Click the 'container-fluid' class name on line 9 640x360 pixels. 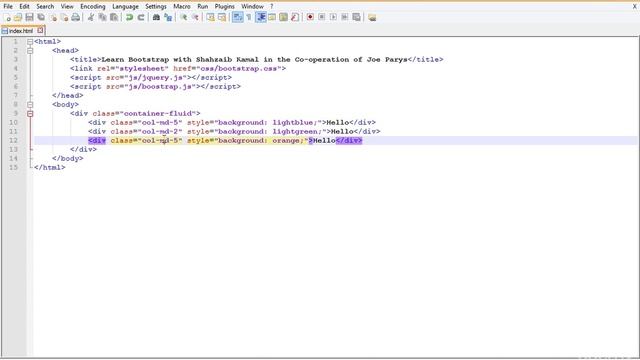(x=158, y=113)
